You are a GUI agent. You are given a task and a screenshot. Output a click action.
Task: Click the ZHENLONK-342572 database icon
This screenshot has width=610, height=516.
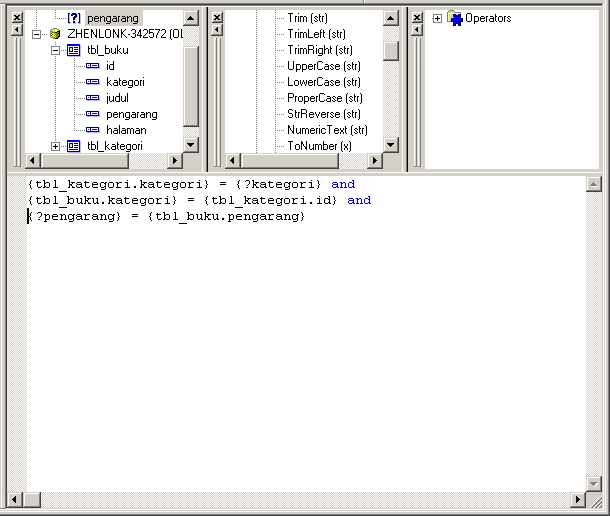pyautogui.click(x=55, y=34)
